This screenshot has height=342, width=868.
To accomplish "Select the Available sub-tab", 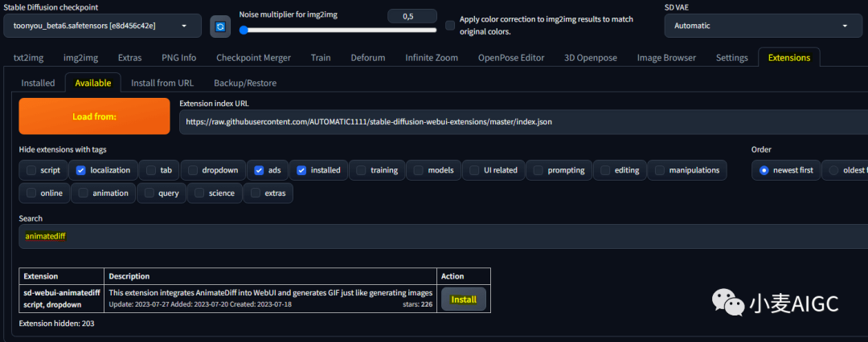I will click(93, 83).
